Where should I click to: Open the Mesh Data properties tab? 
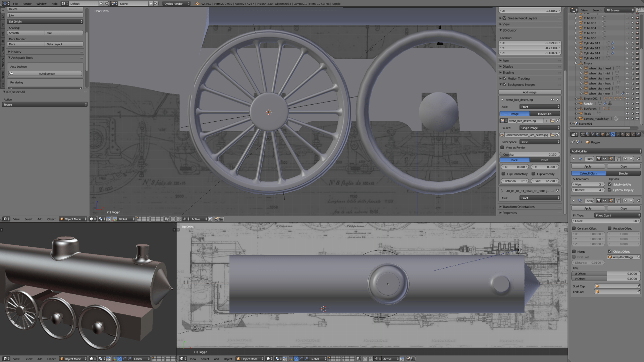[x=618, y=134]
